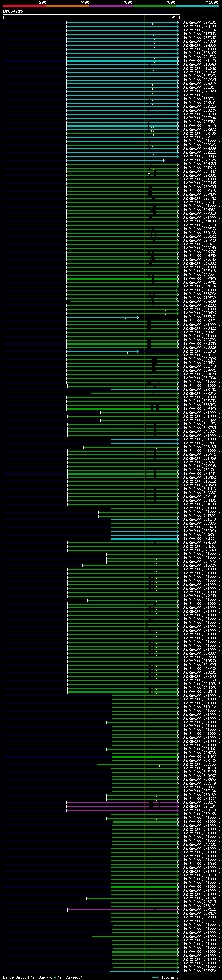Click the truncated cyan bar of A7P1V5
This screenshot has width=222, height=980.
pos(116,160)
